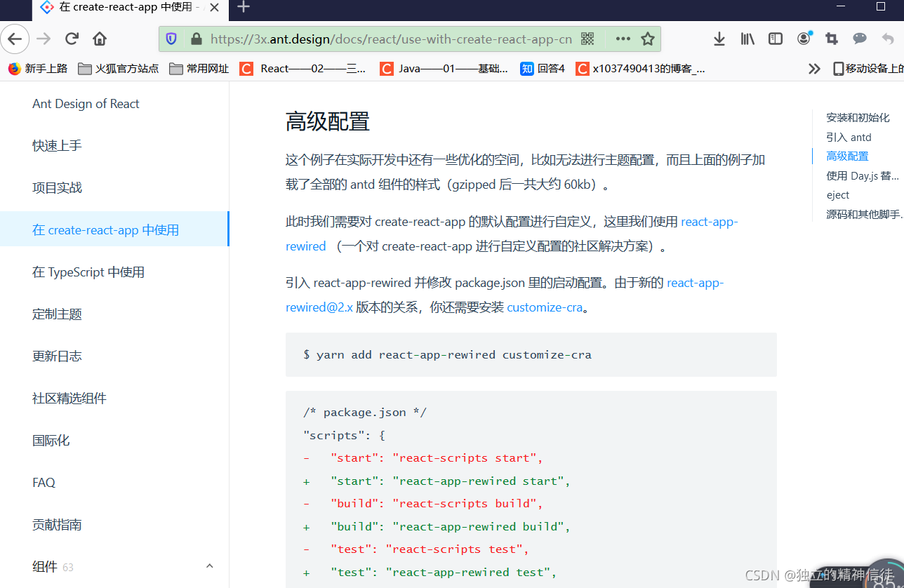Image resolution: width=904 pixels, height=588 pixels.
Task: Open a new browser tab
Action: coord(244,7)
